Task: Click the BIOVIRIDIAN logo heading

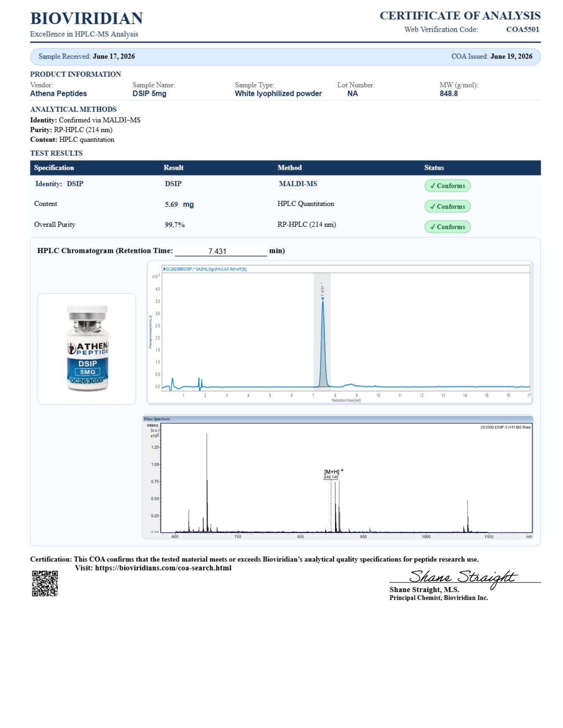Action: [x=87, y=19]
